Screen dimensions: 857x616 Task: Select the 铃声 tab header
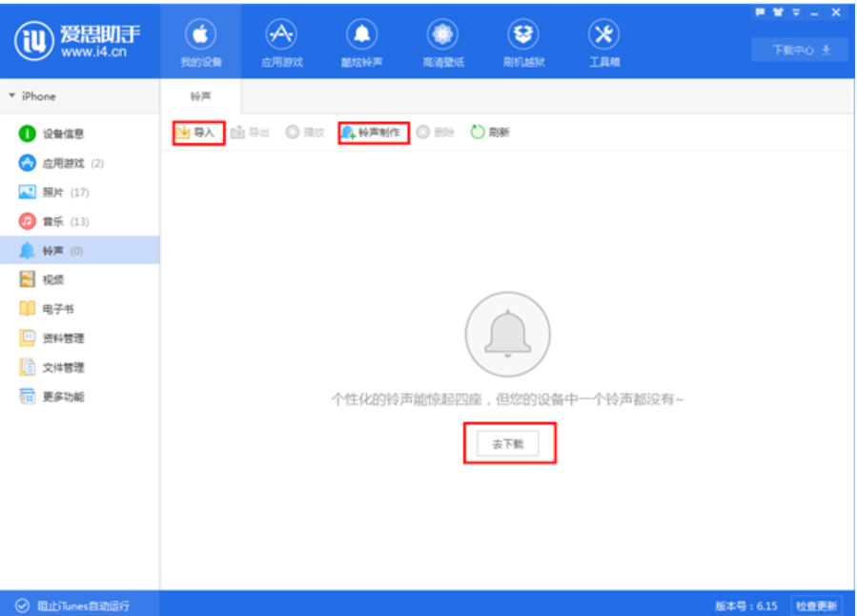point(201,96)
